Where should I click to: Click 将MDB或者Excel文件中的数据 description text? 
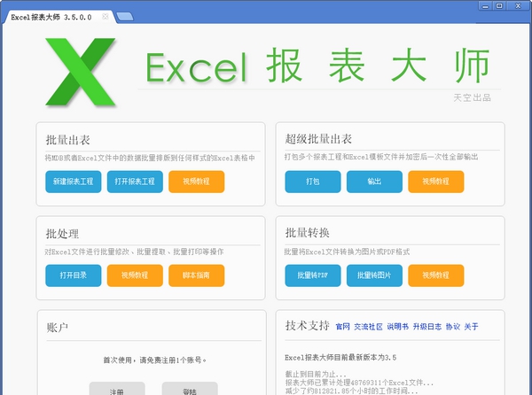pos(150,158)
